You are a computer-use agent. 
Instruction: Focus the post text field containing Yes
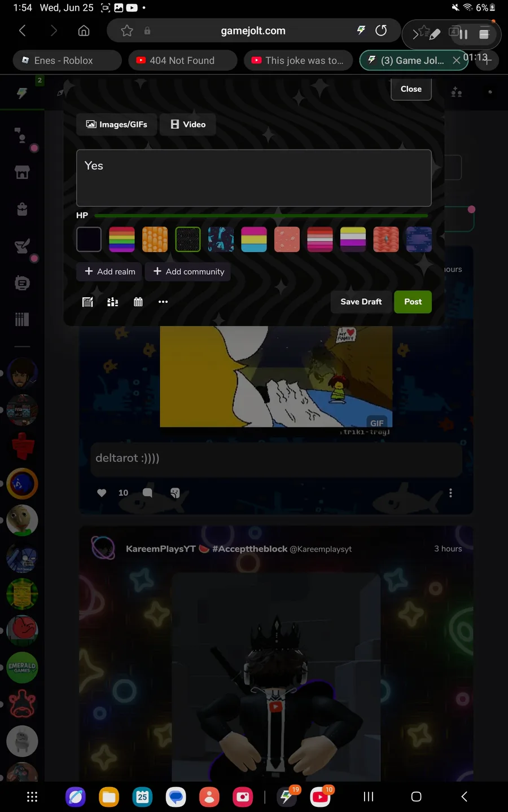[254, 178]
